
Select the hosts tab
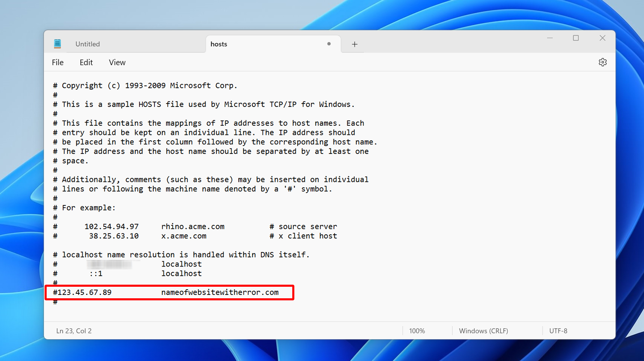[219, 44]
